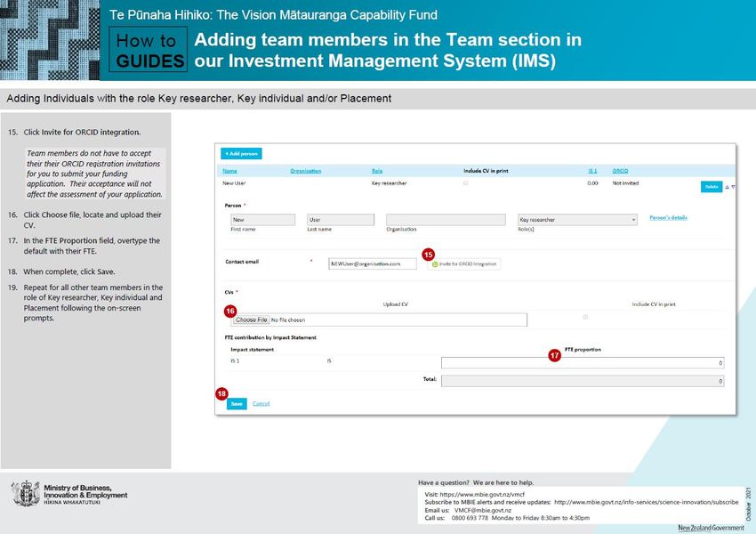Click step 15 'Click Invite for ORCID integration'
Viewport: 756px width, 534px height.
(82, 133)
